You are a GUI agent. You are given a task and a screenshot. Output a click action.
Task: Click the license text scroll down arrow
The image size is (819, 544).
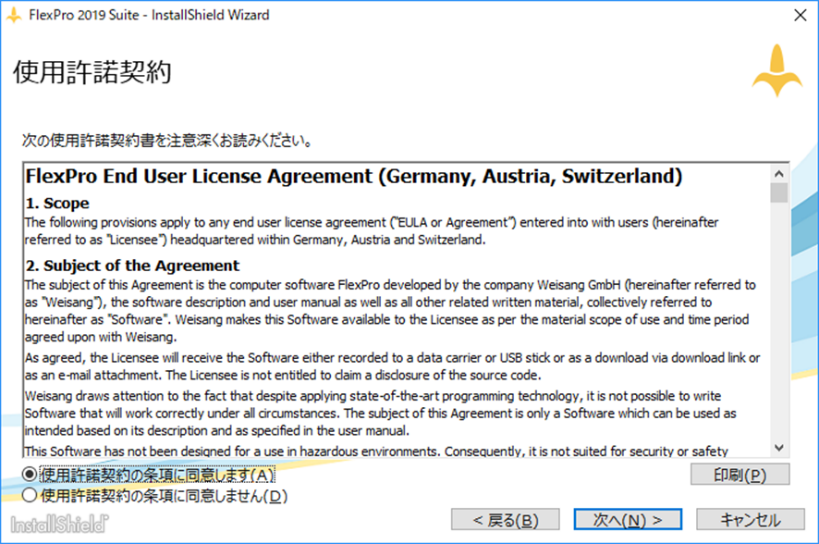[779, 448]
